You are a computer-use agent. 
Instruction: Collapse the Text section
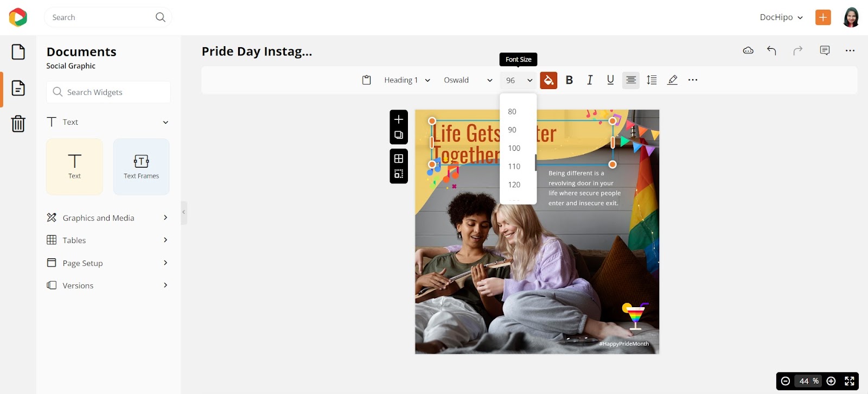pyautogui.click(x=165, y=122)
